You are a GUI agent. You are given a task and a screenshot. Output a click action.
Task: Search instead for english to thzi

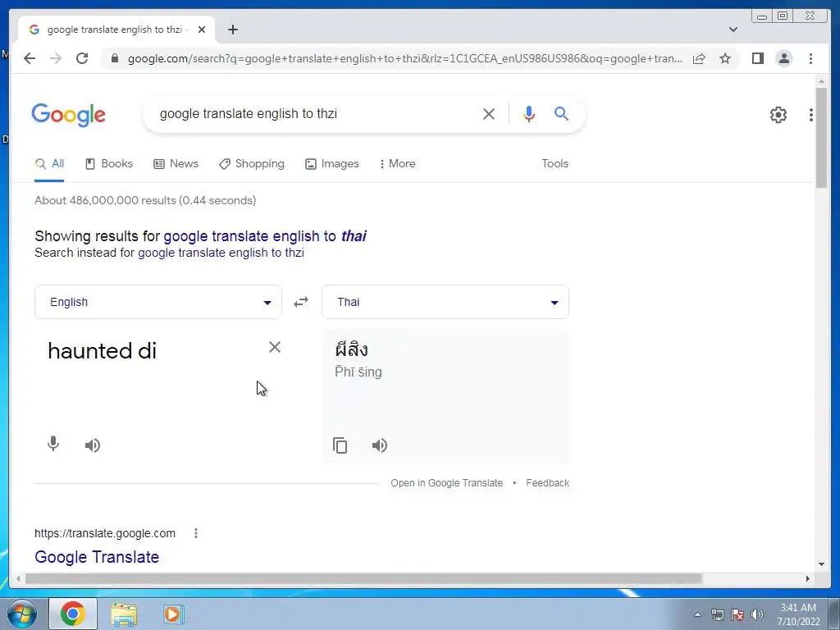(221, 253)
